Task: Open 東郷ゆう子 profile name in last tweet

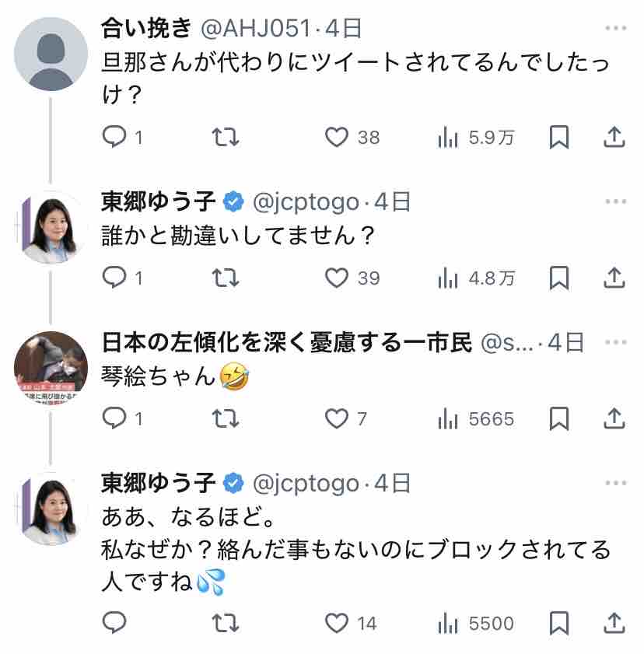Action: click(158, 483)
